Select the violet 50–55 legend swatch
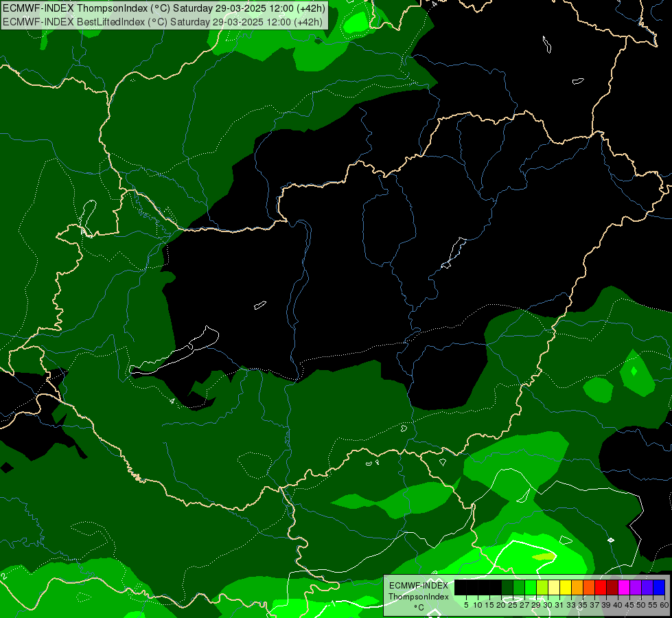The height and width of the screenshot is (618, 672). [647, 587]
